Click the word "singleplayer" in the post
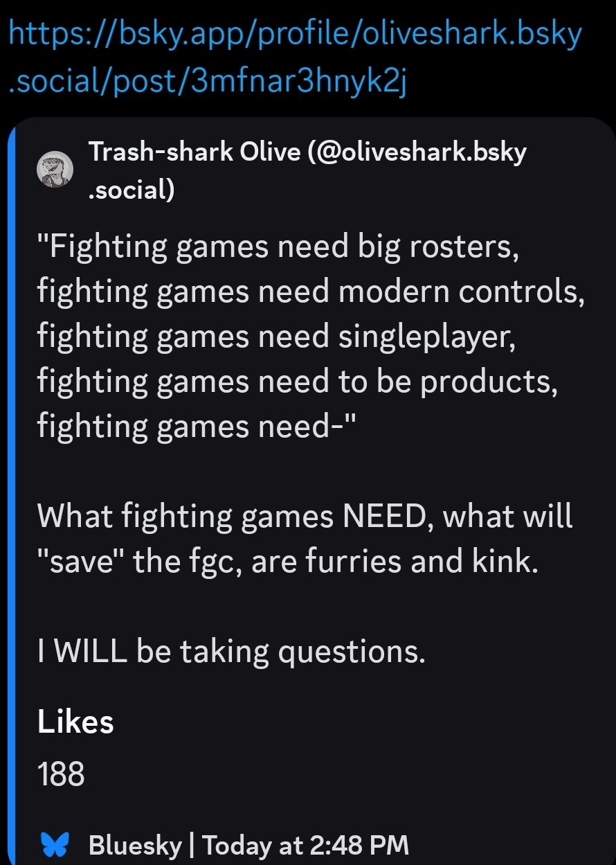The width and height of the screenshot is (616, 865). point(426,338)
